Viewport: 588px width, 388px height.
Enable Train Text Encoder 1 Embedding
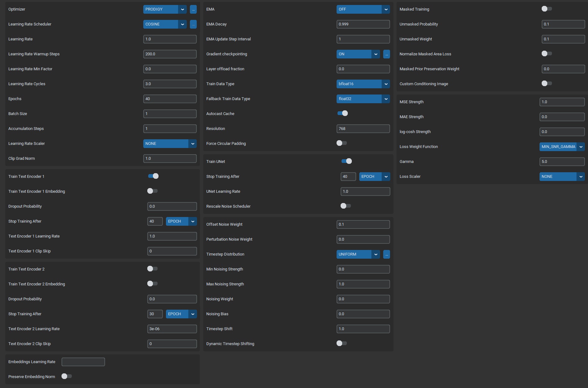click(x=153, y=191)
